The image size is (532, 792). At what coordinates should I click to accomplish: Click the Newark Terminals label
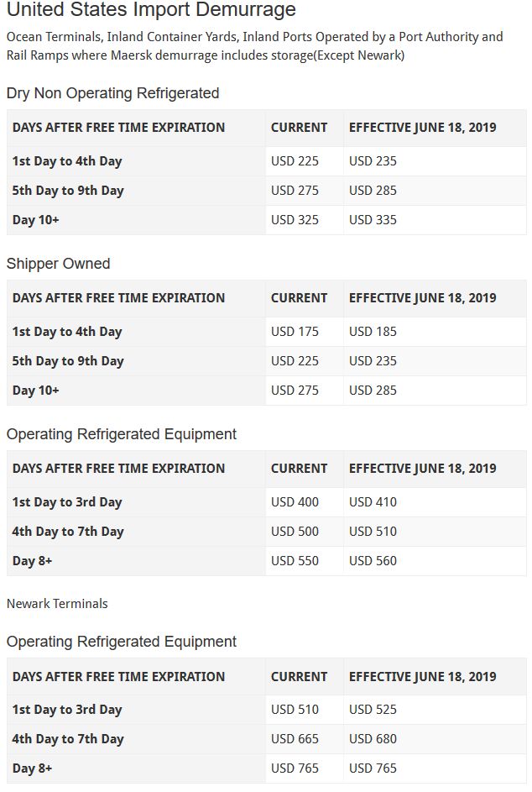(57, 604)
